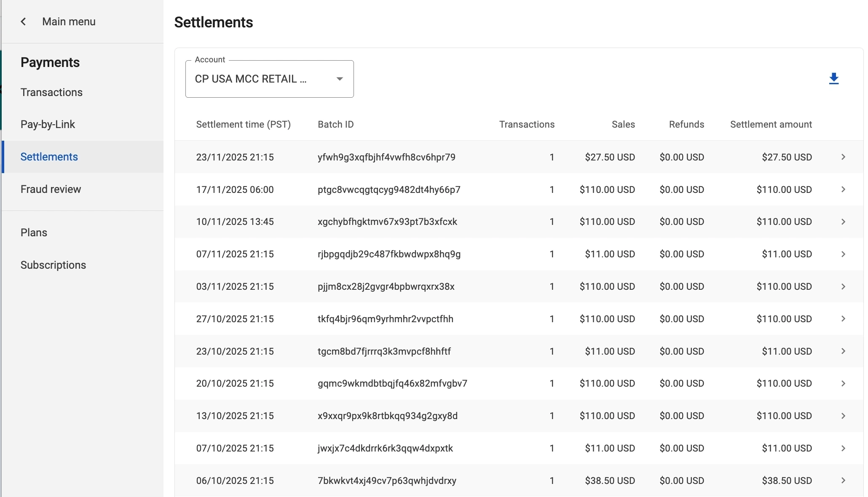Select batch ID 7bkwkvt4xj49cv7p63qwhjdvdrxy

[387, 481]
